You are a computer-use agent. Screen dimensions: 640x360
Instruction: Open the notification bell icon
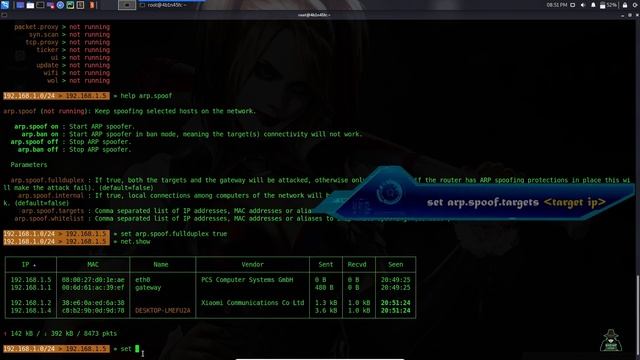click(x=593, y=5)
